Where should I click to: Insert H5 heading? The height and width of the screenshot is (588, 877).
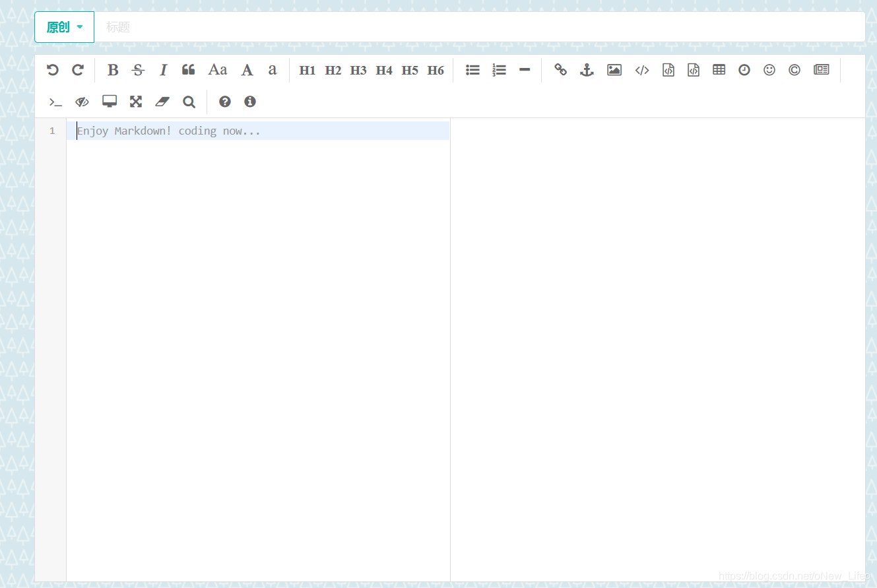click(x=410, y=71)
